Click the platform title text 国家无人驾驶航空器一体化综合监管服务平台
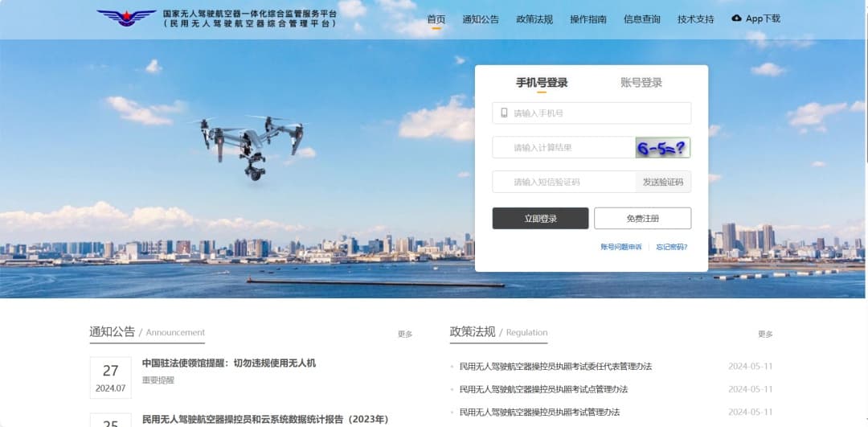868x427 pixels. (x=250, y=14)
